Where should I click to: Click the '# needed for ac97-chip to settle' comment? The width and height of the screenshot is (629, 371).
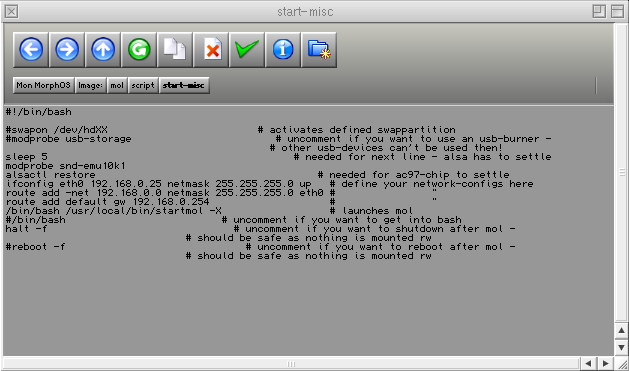(414, 175)
